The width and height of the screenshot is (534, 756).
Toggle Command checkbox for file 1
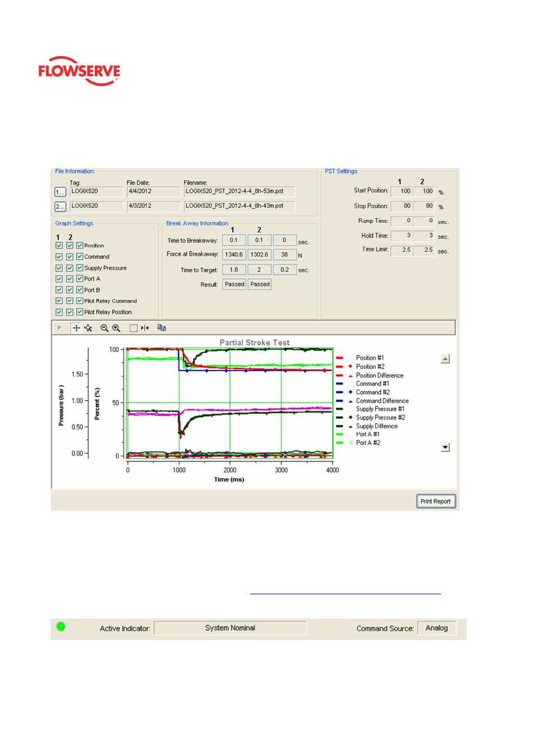pyautogui.click(x=59, y=256)
